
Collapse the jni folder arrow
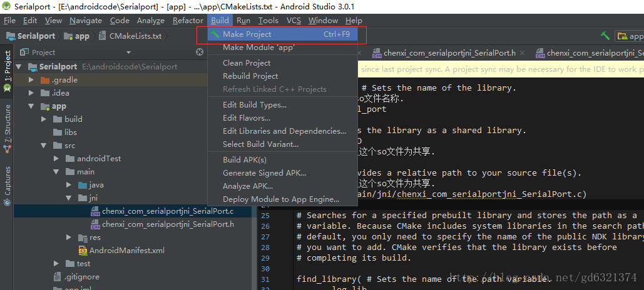point(69,197)
